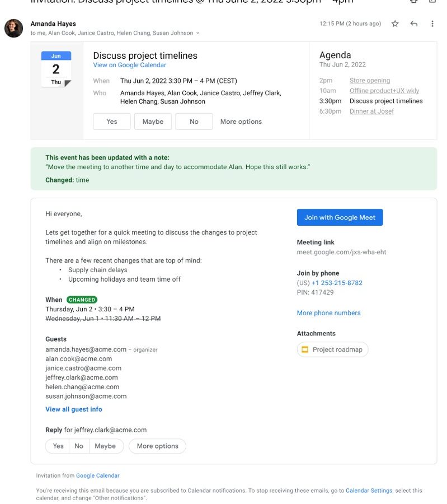
Task: RSVP Yes in the top invitation card
Action: (112, 122)
